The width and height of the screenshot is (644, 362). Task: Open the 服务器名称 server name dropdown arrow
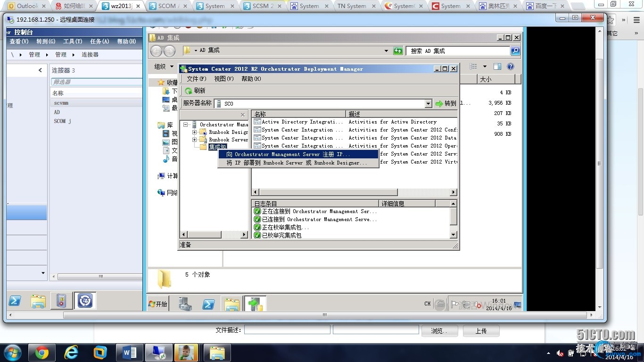(428, 104)
